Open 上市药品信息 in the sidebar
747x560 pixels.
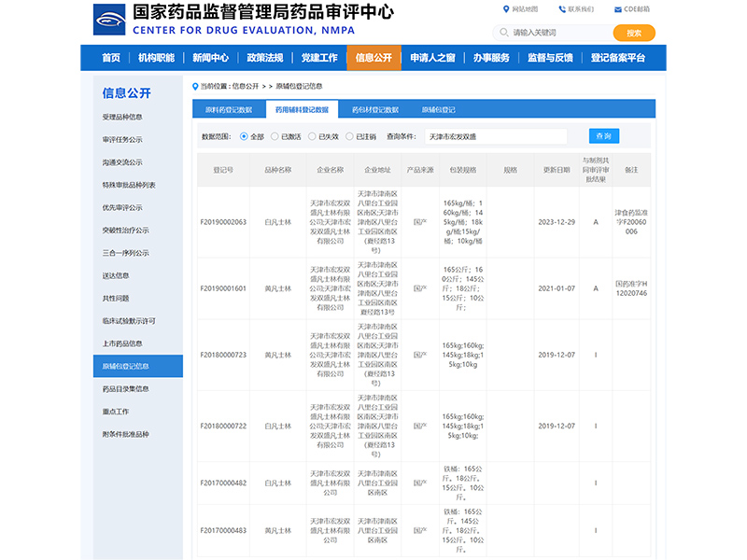(x=122, y=343)
